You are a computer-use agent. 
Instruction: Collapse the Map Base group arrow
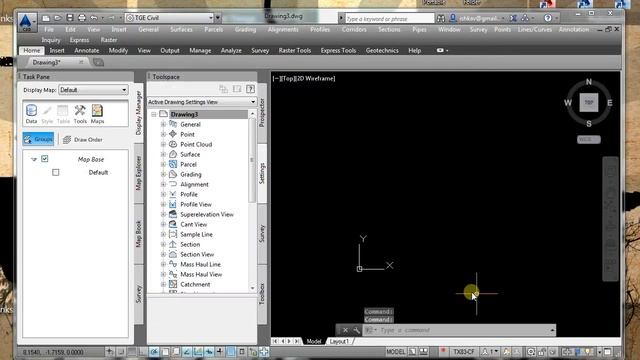tap(34, 159)
